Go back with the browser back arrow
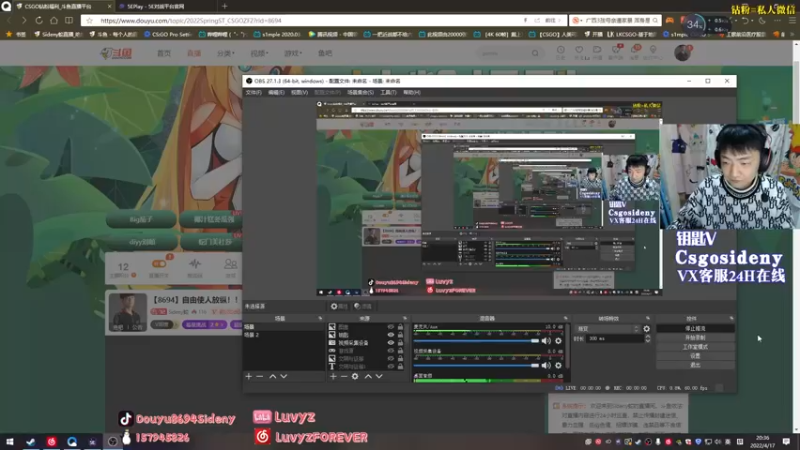Viewport: 800px width, 450px height. pyautogui.click(x=9, y=20)
